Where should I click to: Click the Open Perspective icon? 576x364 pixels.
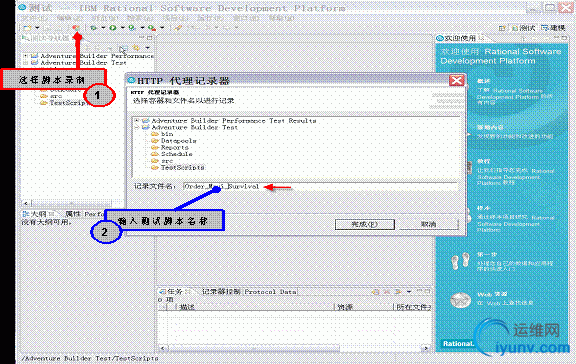click(x=502, y=28)
